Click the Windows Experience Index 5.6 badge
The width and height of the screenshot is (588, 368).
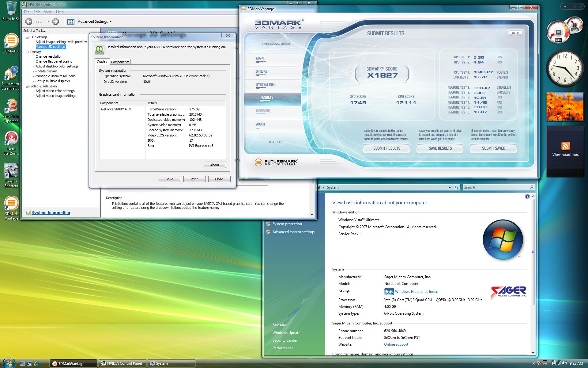point(389,292)
